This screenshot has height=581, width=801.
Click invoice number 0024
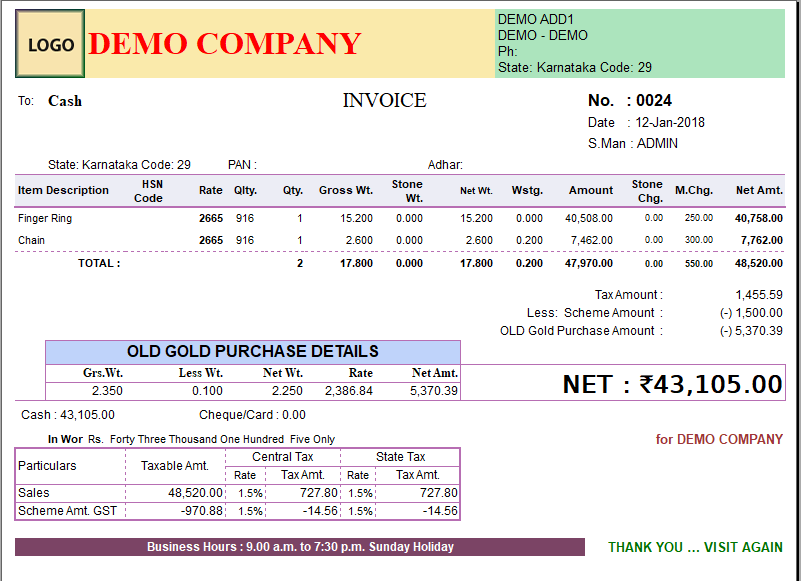pos(654,100)
